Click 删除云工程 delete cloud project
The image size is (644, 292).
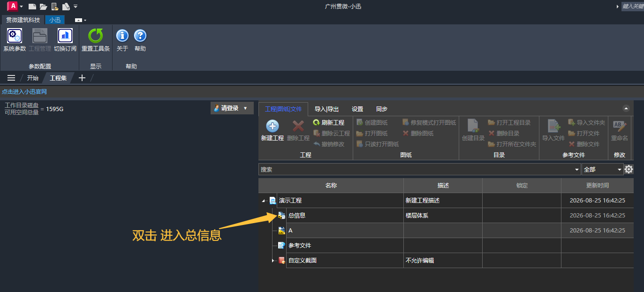click(332, 133)
